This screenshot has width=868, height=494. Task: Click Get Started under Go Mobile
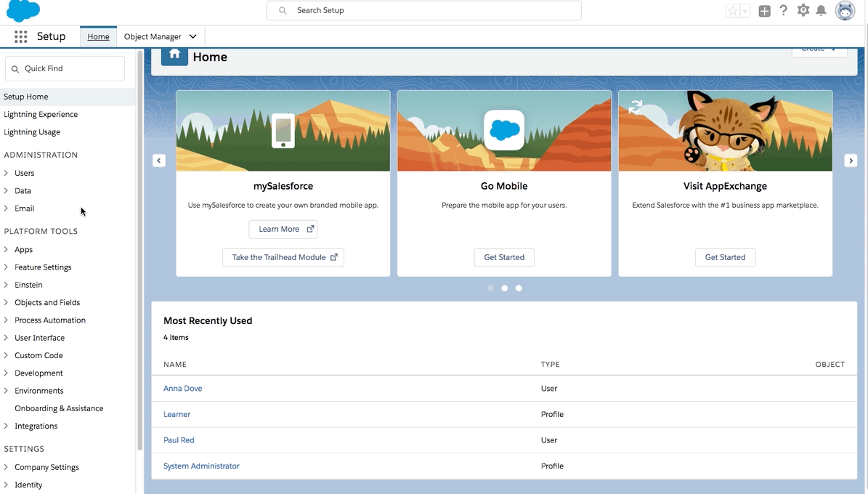click(504, 257)
